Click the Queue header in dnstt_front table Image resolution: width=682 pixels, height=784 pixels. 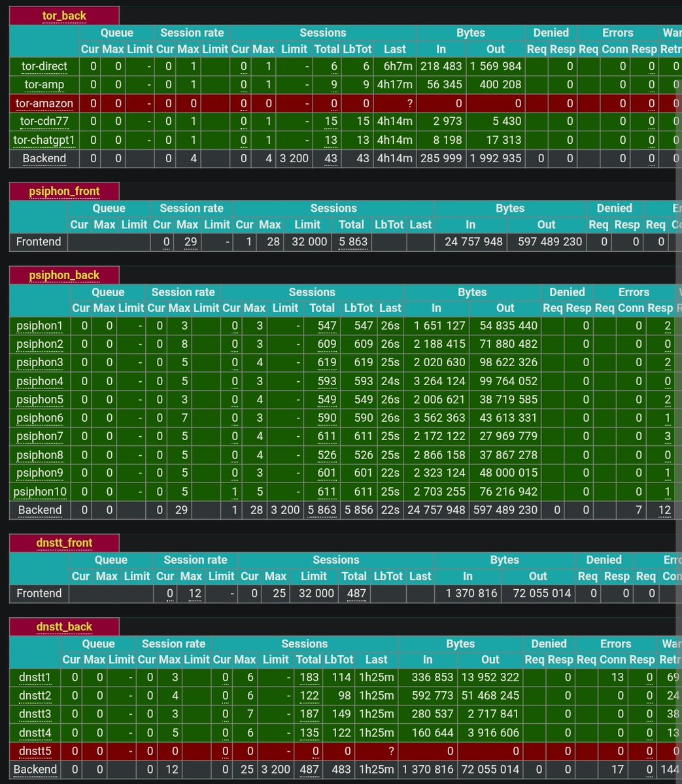111,560
